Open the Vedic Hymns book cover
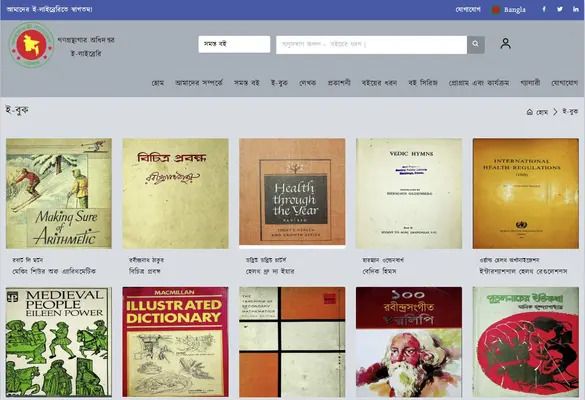 pos(409,193)
